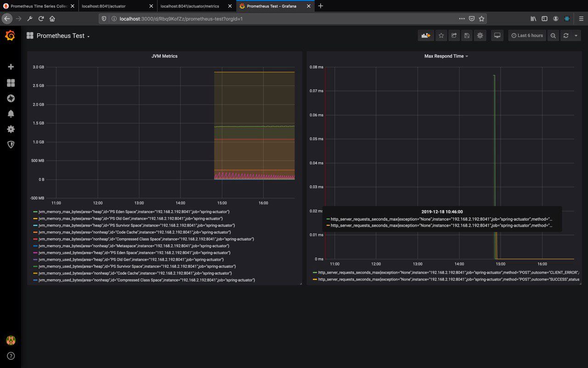This screenshot has width=588, height=368.
Task: Switch to localhost:8041/actuator/metrics tab
Action: [197, 6]
